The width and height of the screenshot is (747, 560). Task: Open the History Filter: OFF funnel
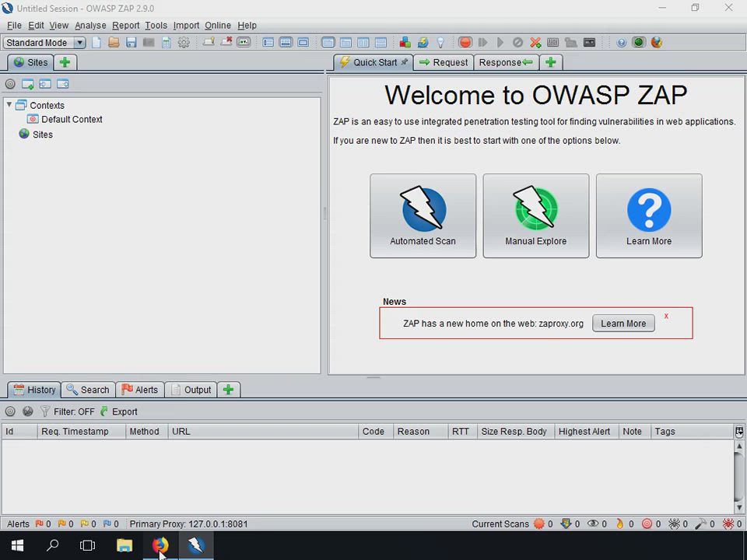(67, 411)
